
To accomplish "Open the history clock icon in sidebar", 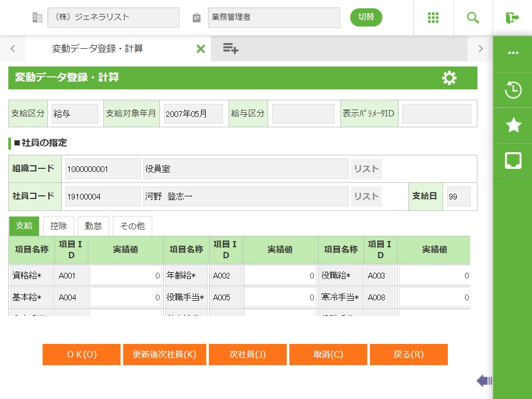I will (x=513, y=90).
